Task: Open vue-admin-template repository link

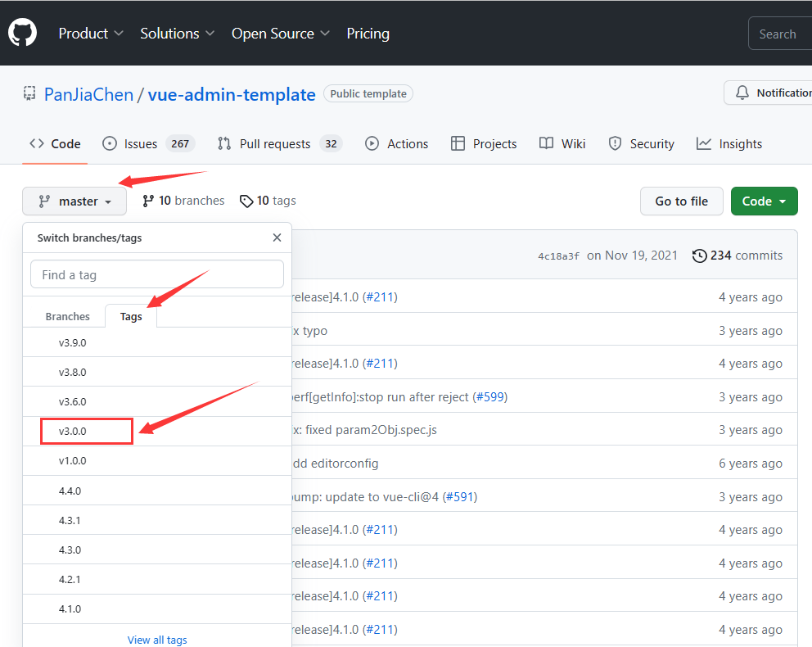Action: coord(232,94)
